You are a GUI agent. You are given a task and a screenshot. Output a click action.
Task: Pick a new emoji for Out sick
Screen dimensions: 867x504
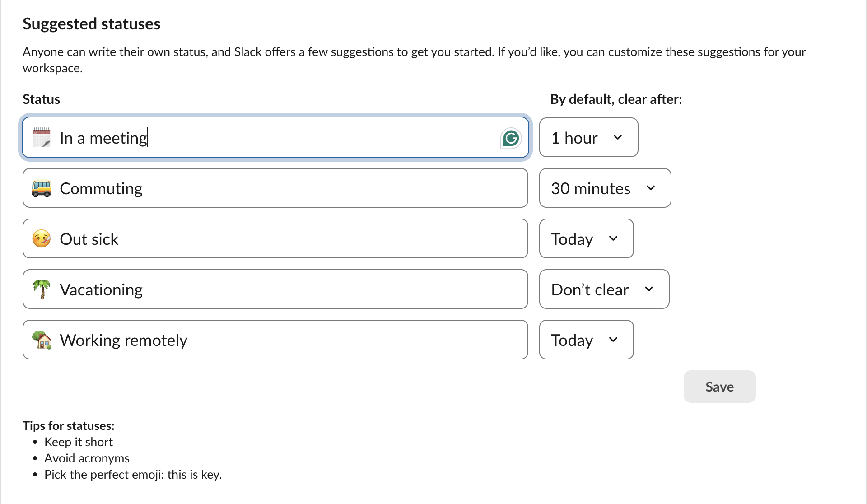click(x=42, y=238)
